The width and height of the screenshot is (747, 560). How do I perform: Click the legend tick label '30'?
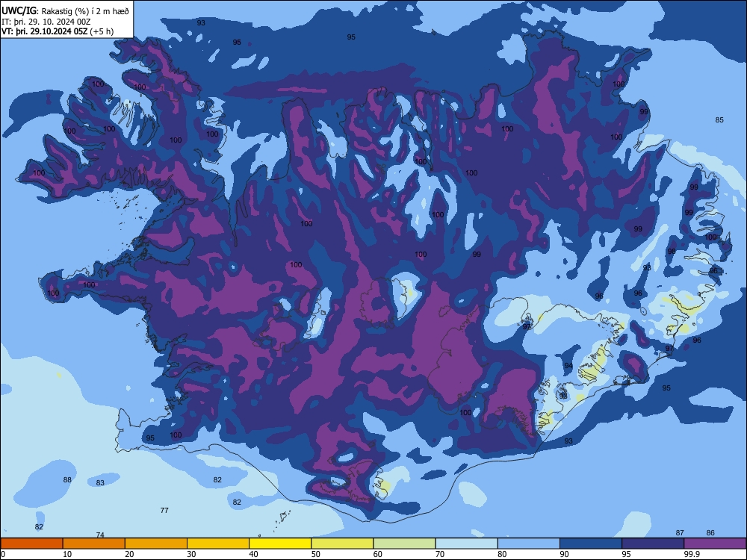click(191, 554)
